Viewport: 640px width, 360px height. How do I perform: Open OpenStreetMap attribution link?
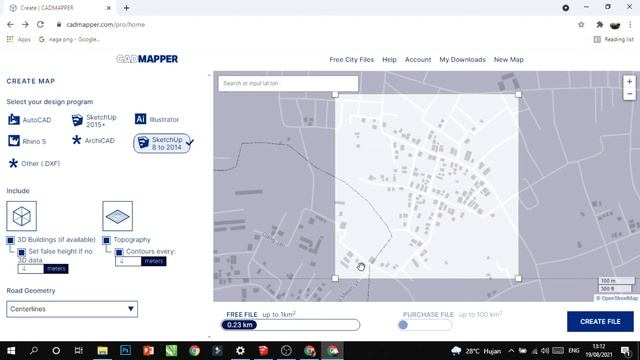coord(619,298)
